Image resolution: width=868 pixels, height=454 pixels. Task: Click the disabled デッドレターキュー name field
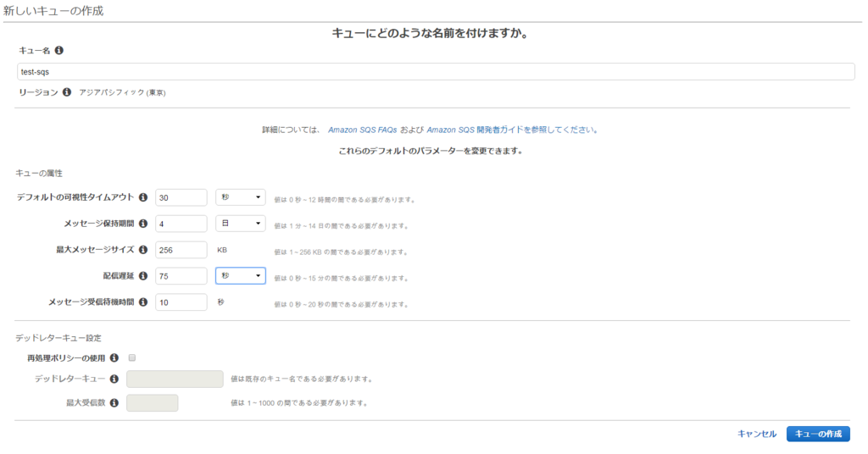[175, 379]
